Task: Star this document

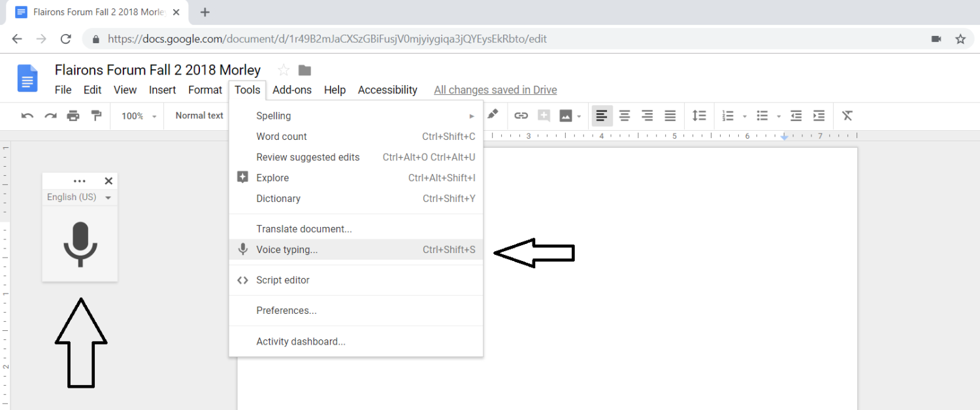Action: pos(284,70)
